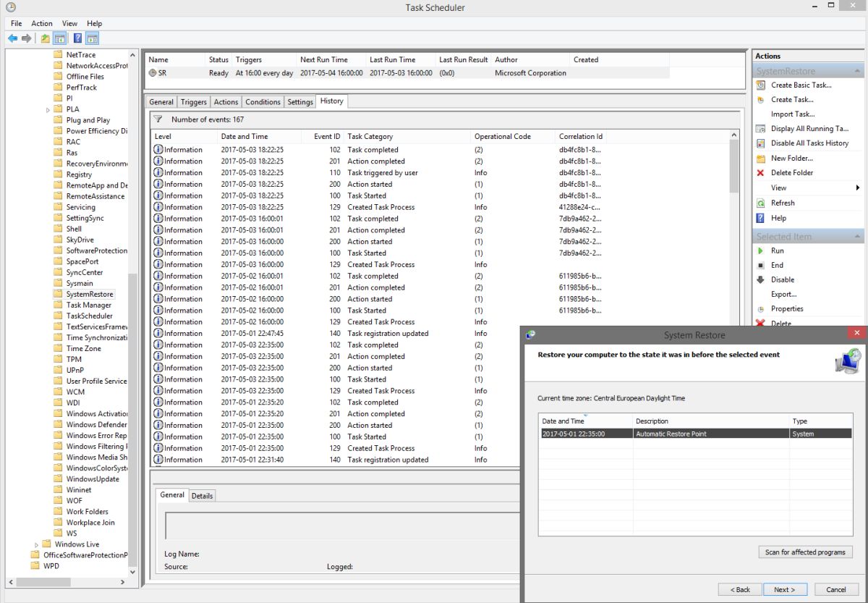Select the SystemRestore folder in tree
Screen dimensions: 868x603
coord(90,295)
